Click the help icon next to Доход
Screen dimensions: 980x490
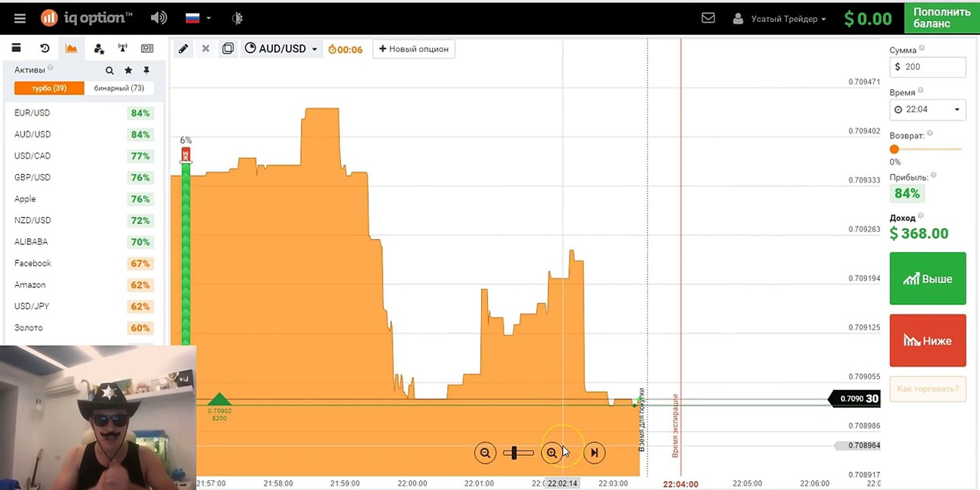(922, 217)
